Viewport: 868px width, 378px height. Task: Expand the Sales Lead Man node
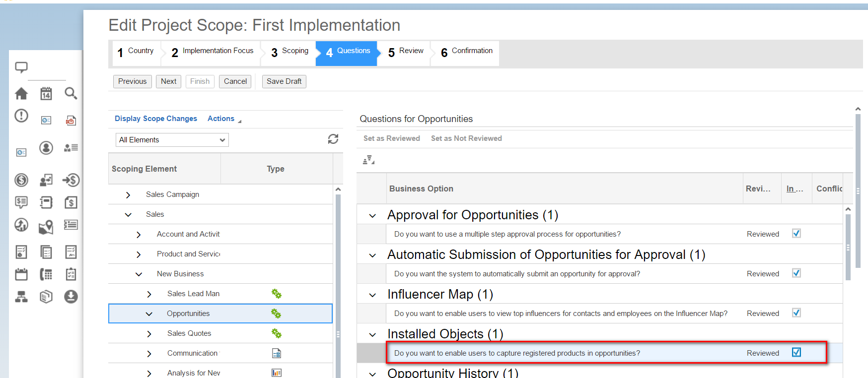[x=149, y=294]
